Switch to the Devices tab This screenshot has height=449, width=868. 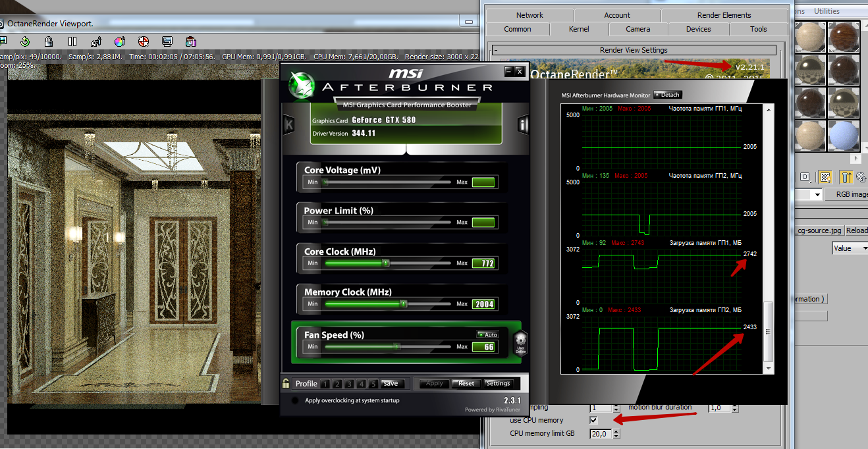click(x=698, y=29)
